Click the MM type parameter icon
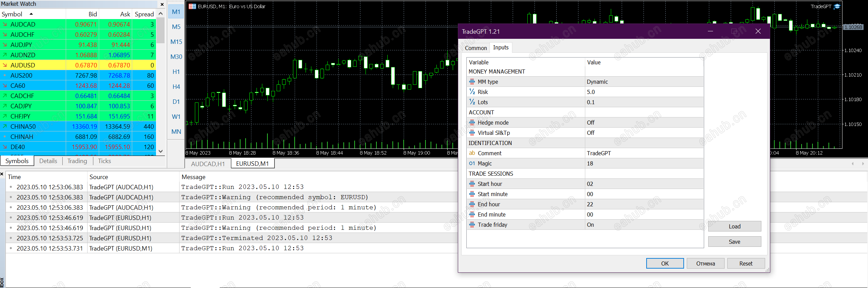 (x=472, y=82)
